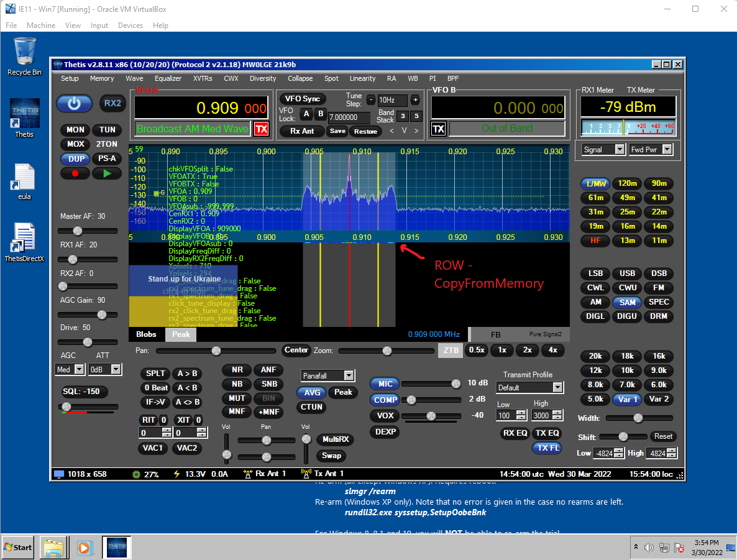Image resolution: width=737 pixels, height=560 pixels.
Task: Select the USB mode button
Action: tap(627, 273)
